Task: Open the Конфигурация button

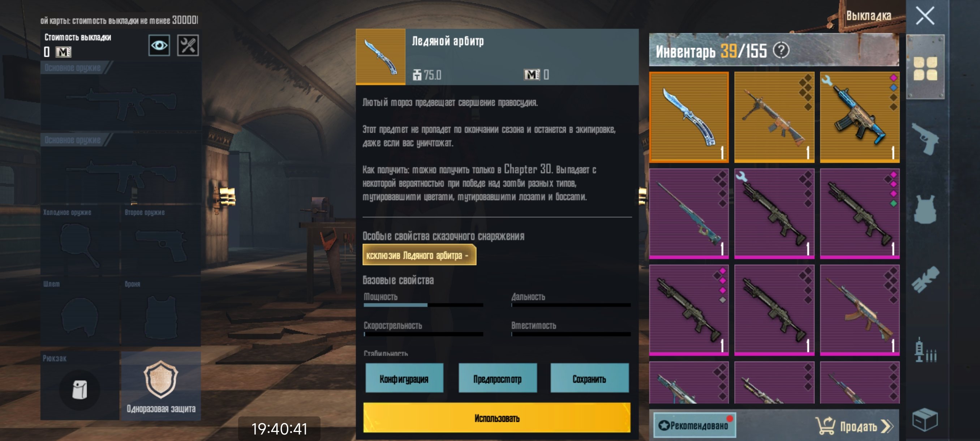Action: pos(404,378)
